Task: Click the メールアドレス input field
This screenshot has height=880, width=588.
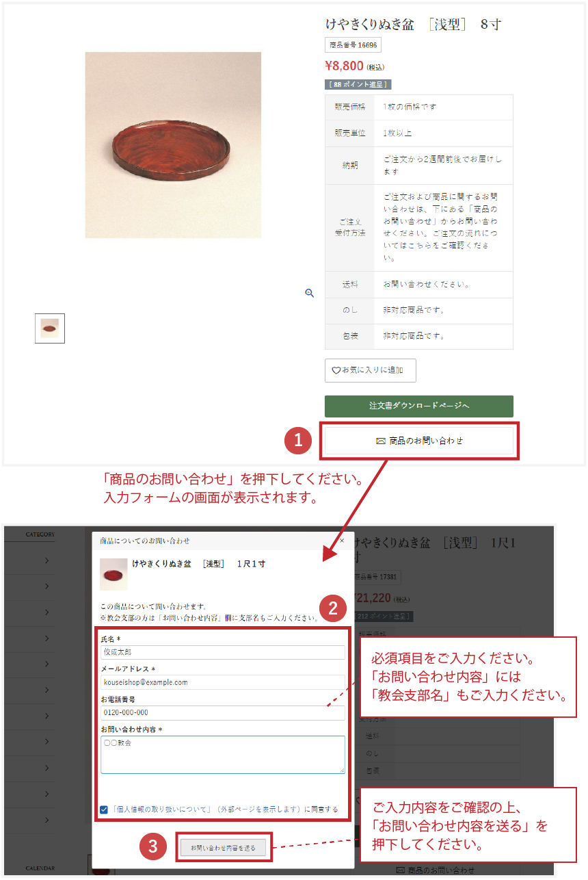Action: (223, 682)
